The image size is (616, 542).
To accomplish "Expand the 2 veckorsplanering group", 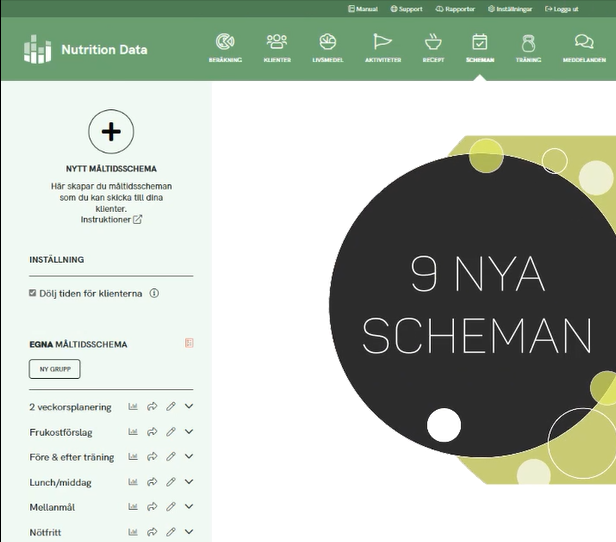I will click(189, 407).
